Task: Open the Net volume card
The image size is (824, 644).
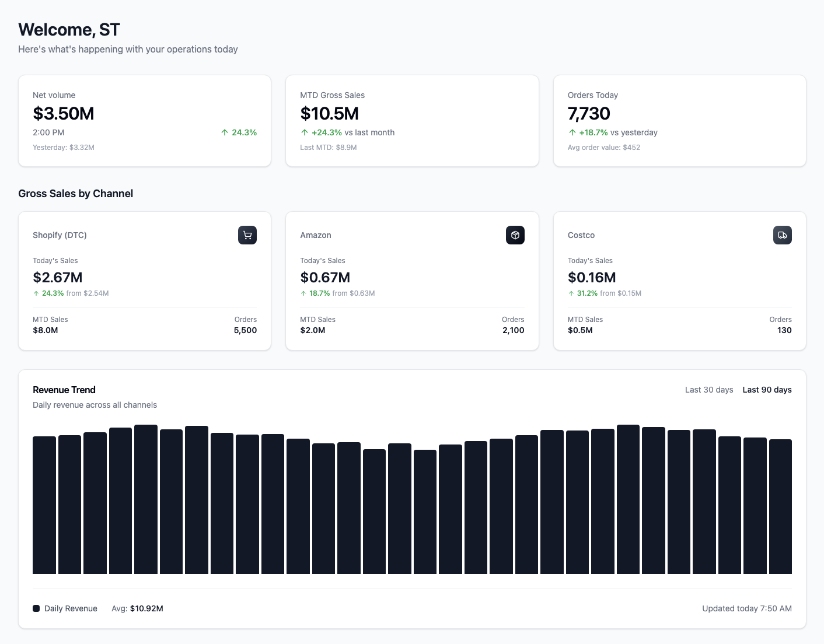Action: 144,121
